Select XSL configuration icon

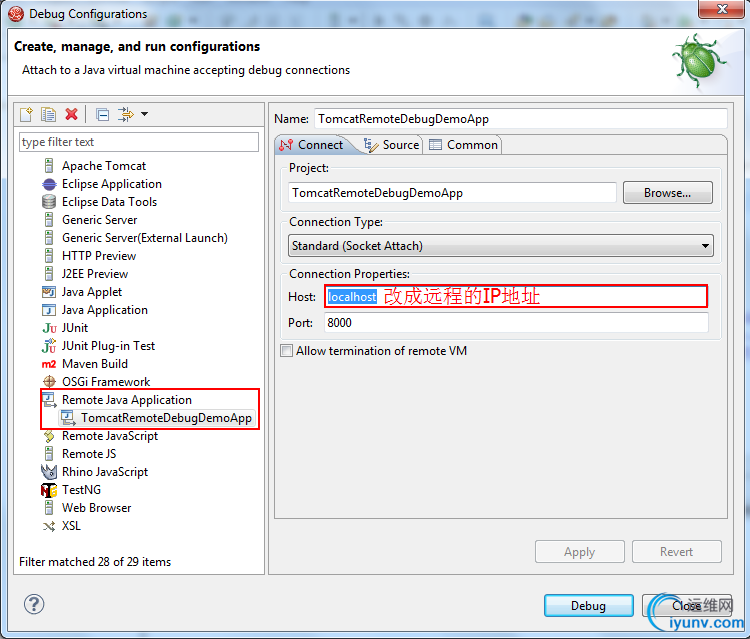[x=49, y=526]
